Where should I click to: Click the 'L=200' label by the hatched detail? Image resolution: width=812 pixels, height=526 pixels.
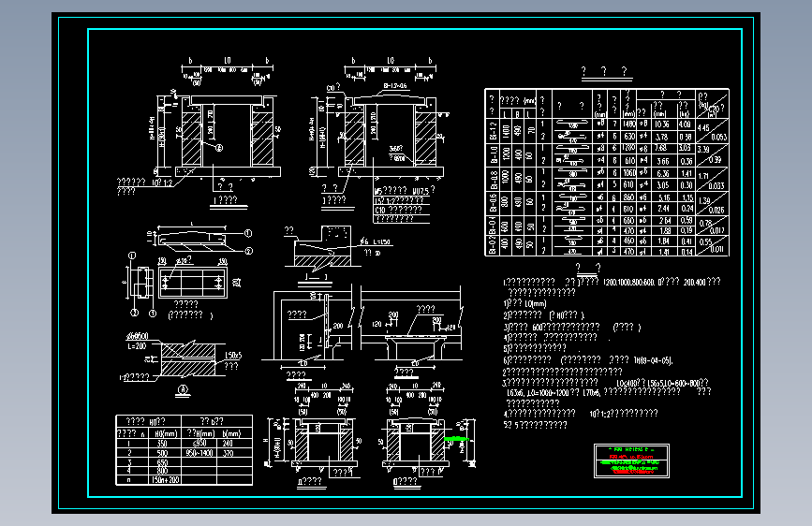tap(137, 346)
